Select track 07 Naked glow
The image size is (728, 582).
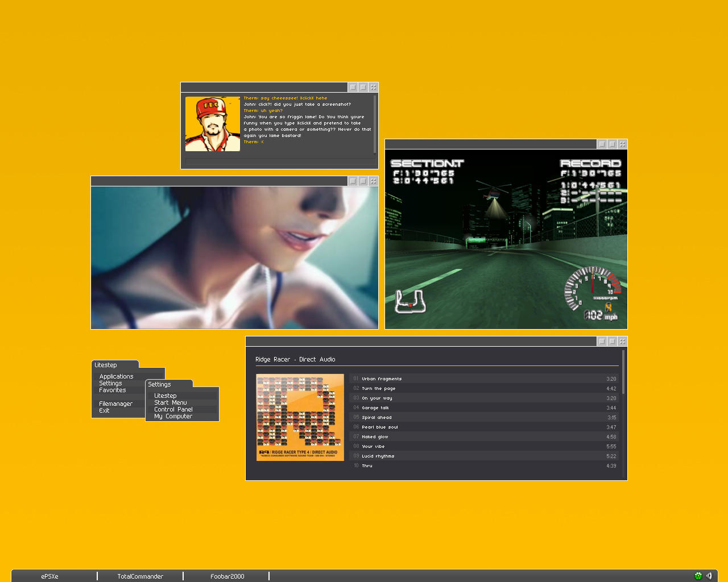(484, 436)
